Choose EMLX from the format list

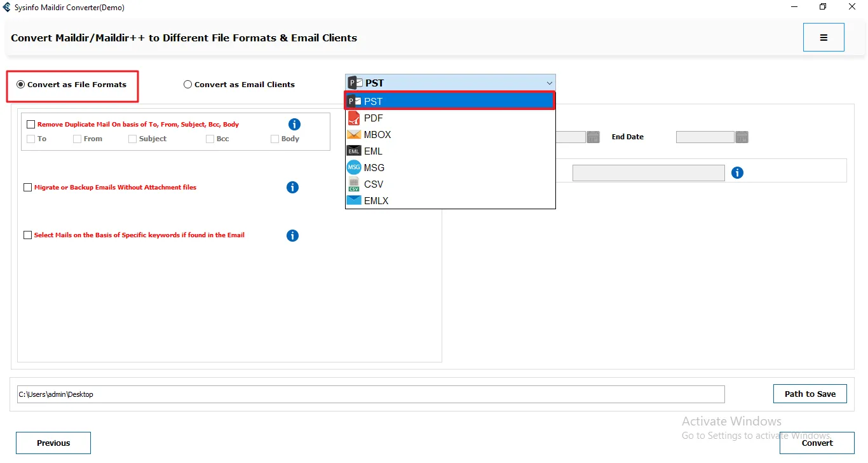pyautogui.click(x=376, y=201)
